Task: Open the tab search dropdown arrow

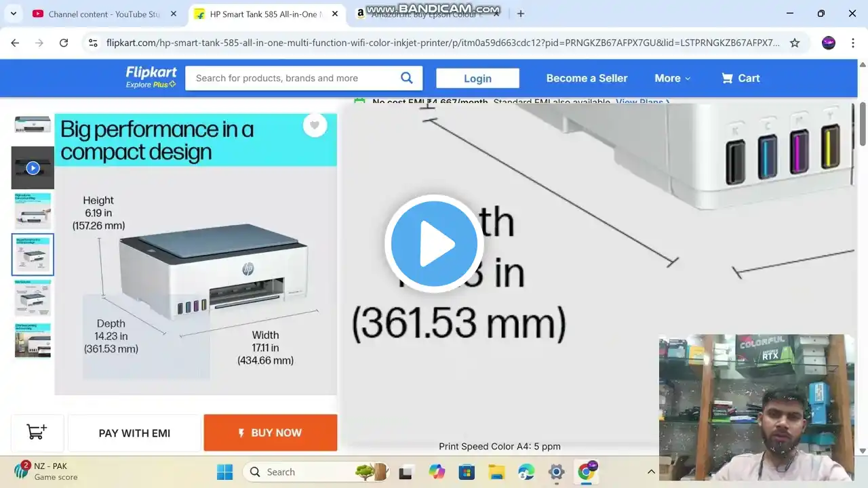Action: 14,14
